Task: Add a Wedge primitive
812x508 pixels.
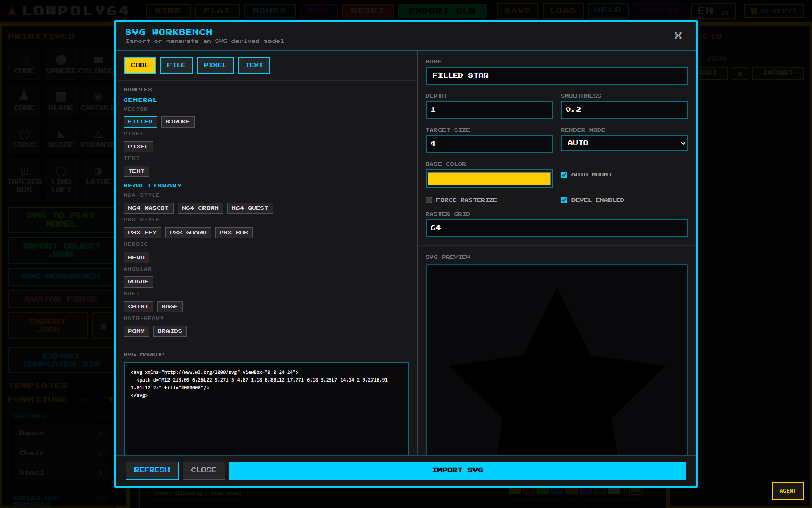Action: (x=61, y=139)
